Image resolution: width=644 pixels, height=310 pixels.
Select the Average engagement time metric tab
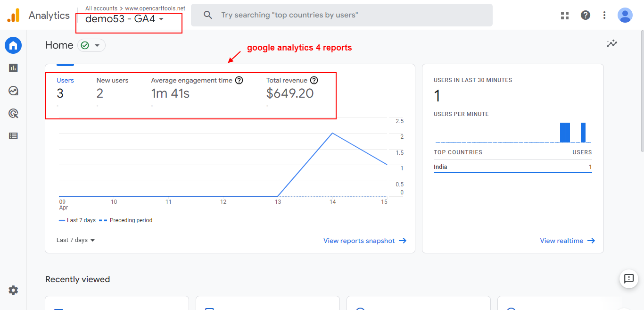click(197, 92)
